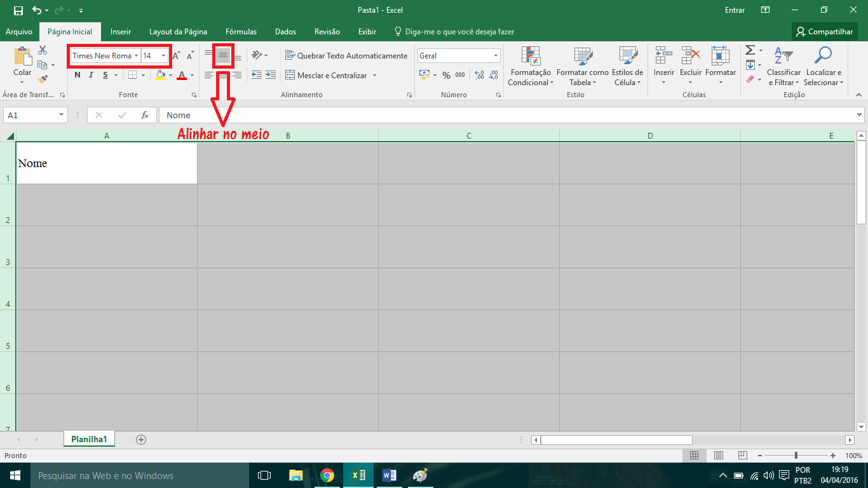Select the Format Painter brush icon
The image size is (868, 488).
coord(43,79)
